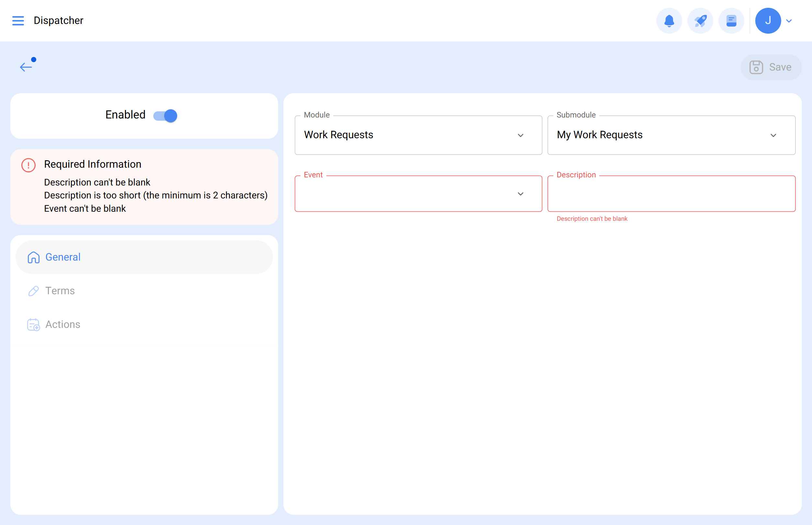Image resolution: width=812 pixels, height=525 pixels.
Task: Click the notifications bell icon
Action: pos(669,21)
